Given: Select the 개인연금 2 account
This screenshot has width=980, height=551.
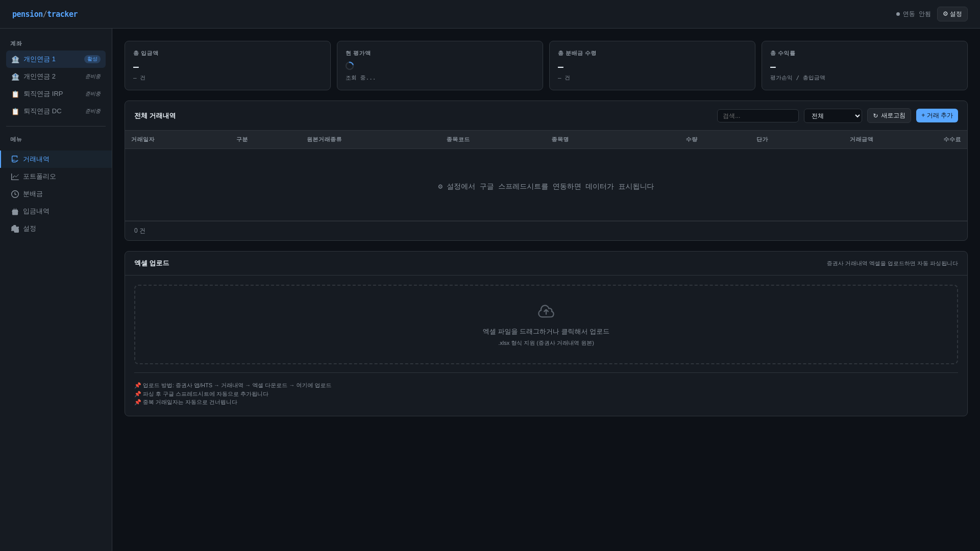Looking at the screenshot, I should [56, 77].
